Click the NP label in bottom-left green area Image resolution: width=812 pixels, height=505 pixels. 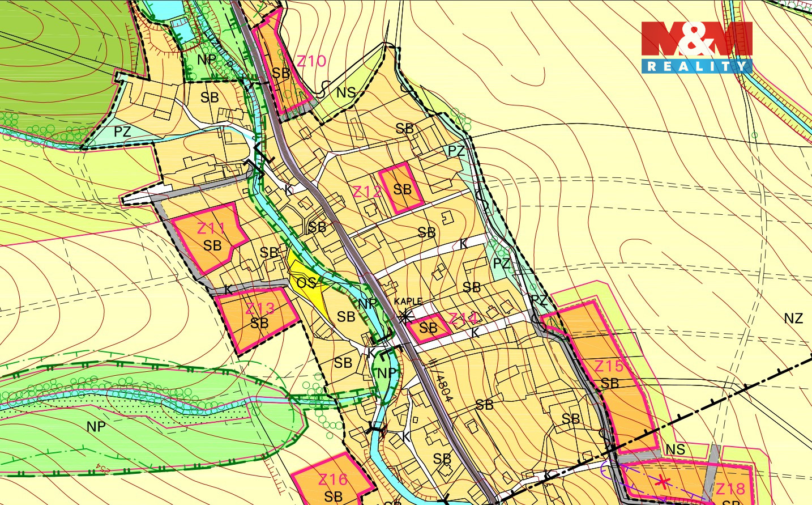[96, 426]
